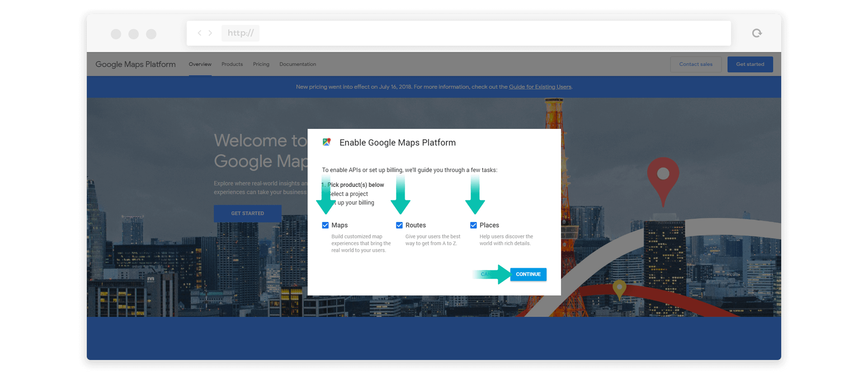Open the Overview tab
Viewport: 868px width, 374px height.
coord(200,64)
